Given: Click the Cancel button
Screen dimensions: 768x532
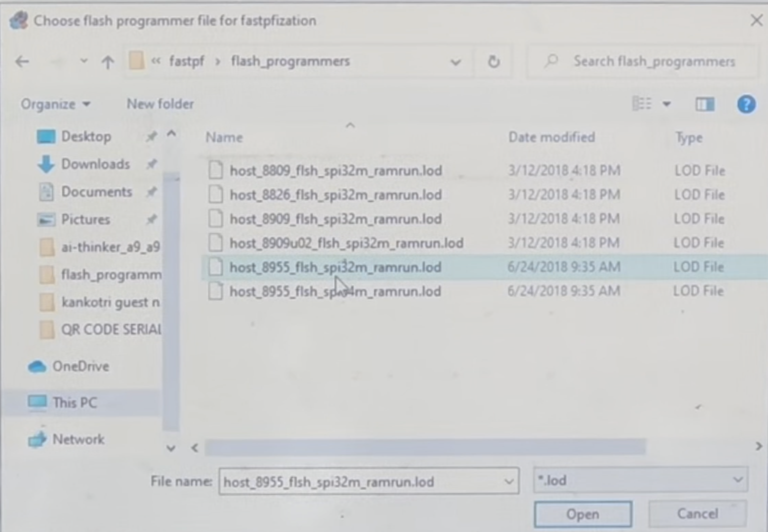Looking at the screenshot, I should (697, 514).
